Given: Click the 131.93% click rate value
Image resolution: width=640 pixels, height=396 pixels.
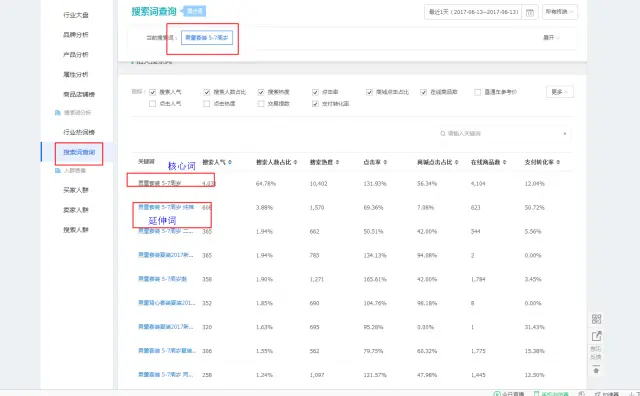Looking at the screenshot, I should (x=375, y=184).
